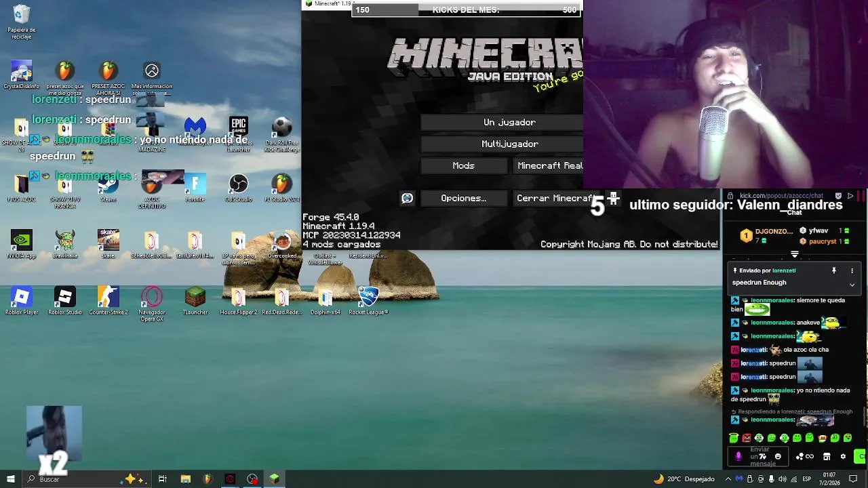Viewport: 868px width, 488px height.
Task: Select the Roblox Studio desktop icon
Action: (x=65, y=301)
